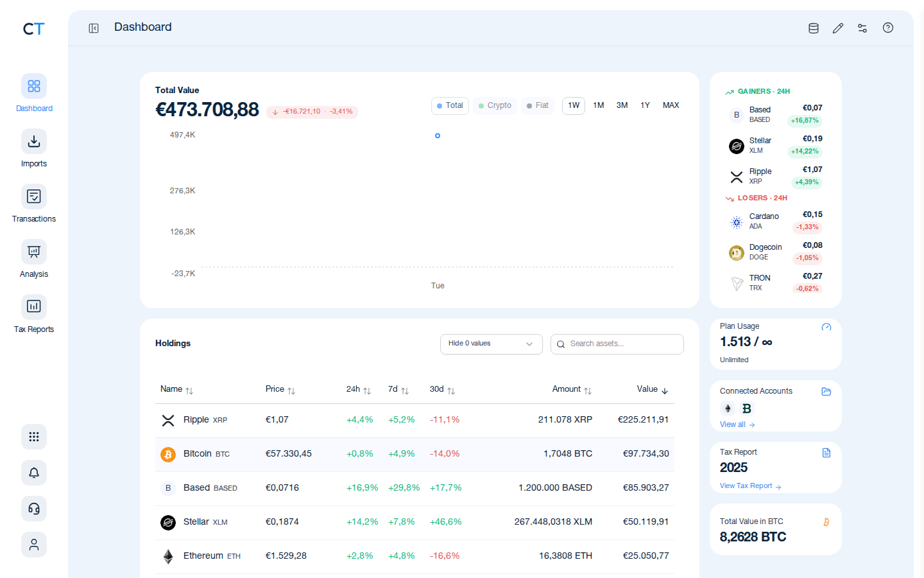The height and width of the screenshot is (578, 924).
Task: Open help via the question mark icon
Action: click(x=888, y=28)
